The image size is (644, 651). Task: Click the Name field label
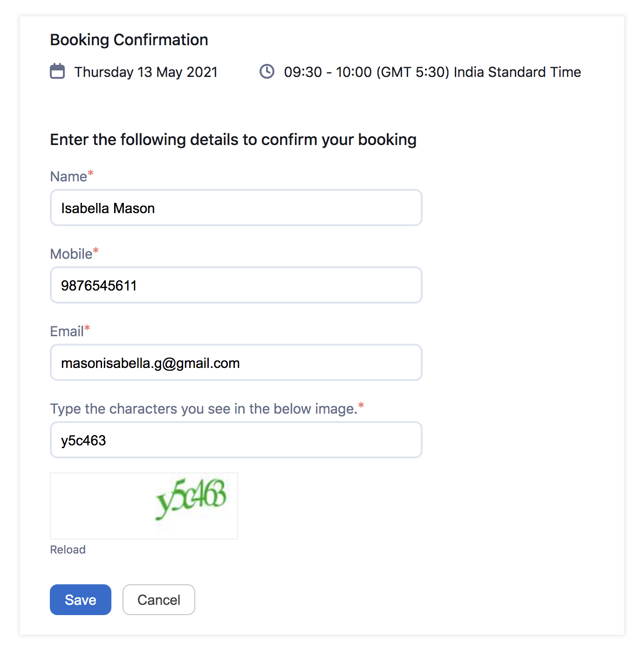69,177
